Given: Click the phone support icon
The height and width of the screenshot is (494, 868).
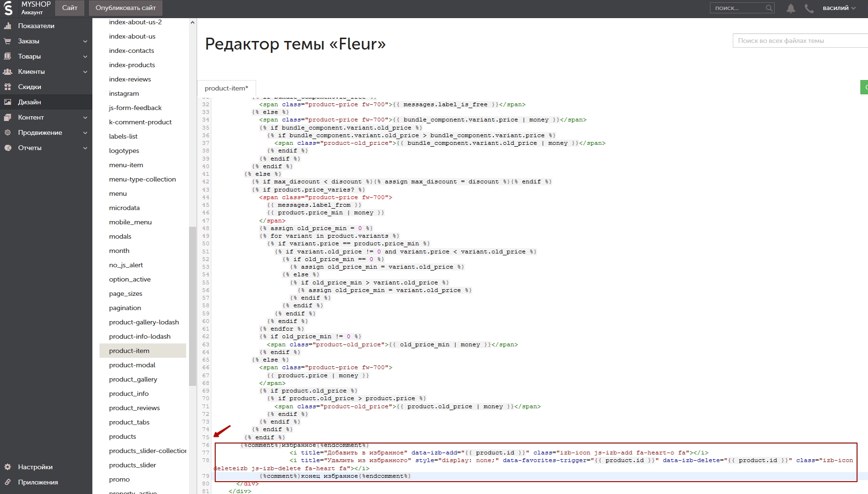Looking at the screenshot, I should pyautogui.click(x=809, y=8).
